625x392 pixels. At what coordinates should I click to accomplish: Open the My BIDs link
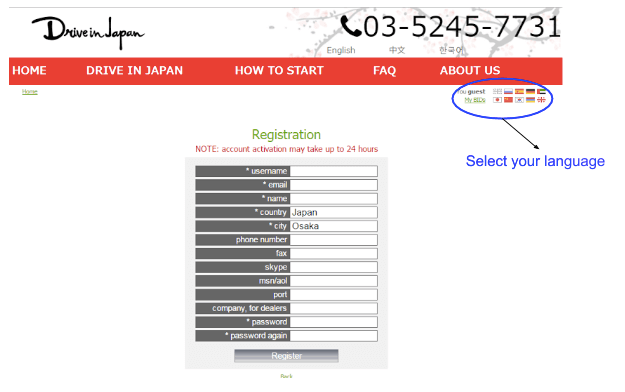coord(475,100)
